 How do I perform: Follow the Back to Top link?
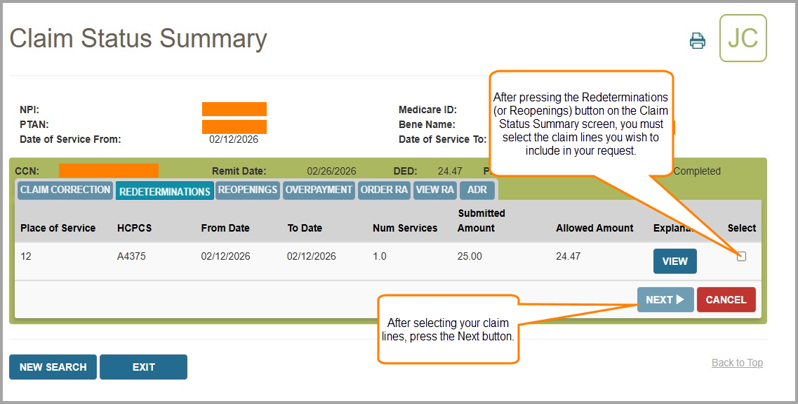[737, 363]
